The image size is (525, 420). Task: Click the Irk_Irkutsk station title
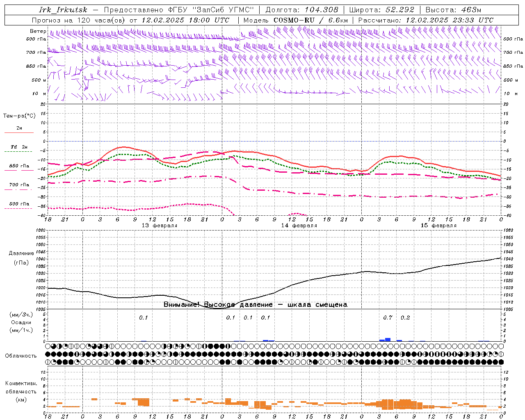[x=63, y=10]
